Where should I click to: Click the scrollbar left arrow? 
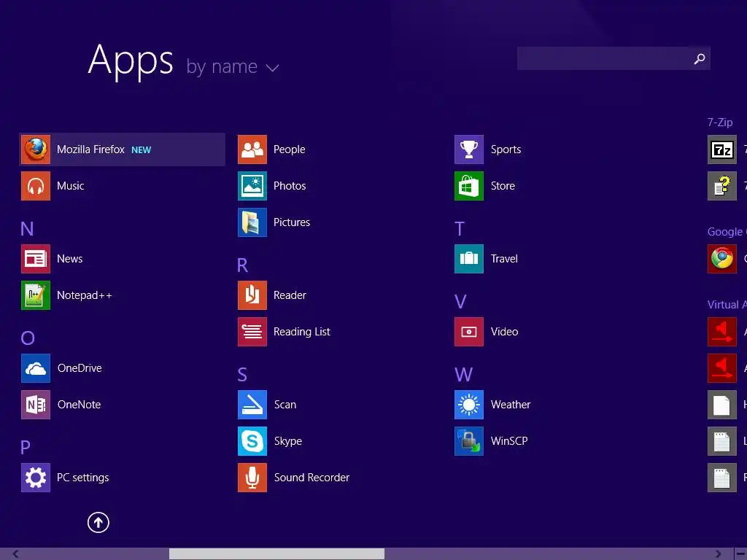pos(16,554)
